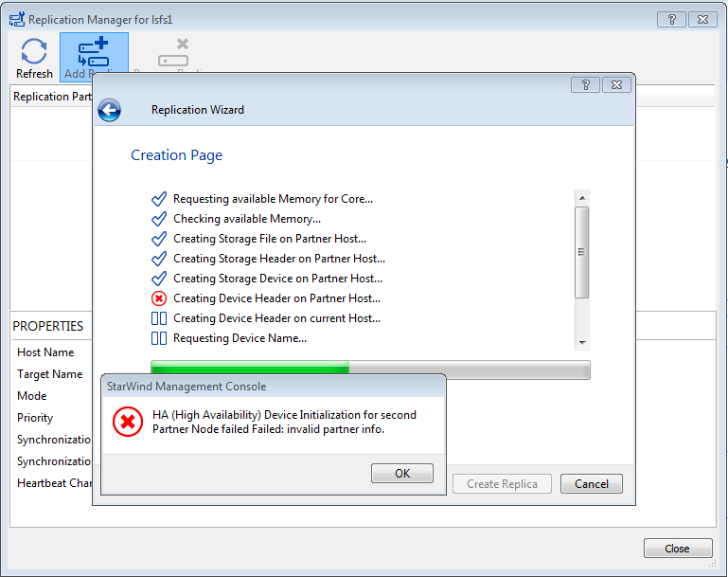Click the Remove Replica toolbar icon

point(173,52)
